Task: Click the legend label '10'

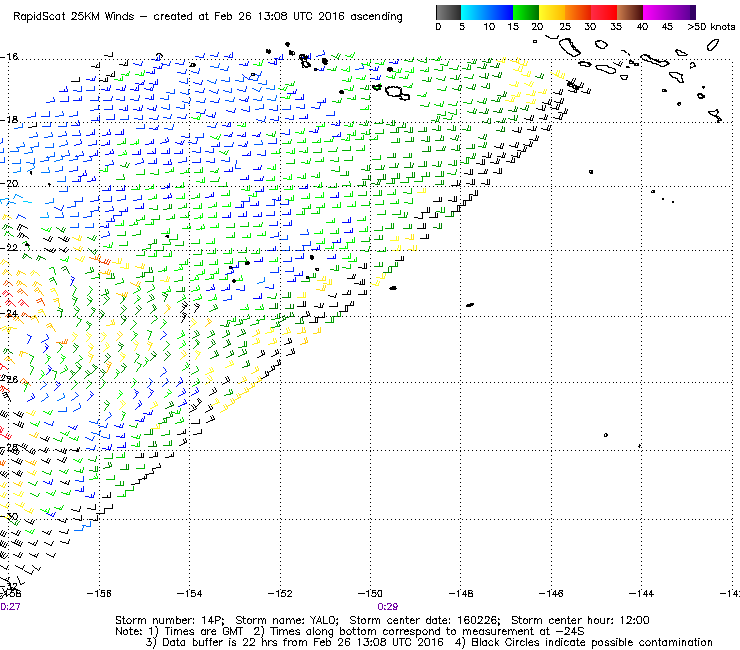Action: point(489,27)
